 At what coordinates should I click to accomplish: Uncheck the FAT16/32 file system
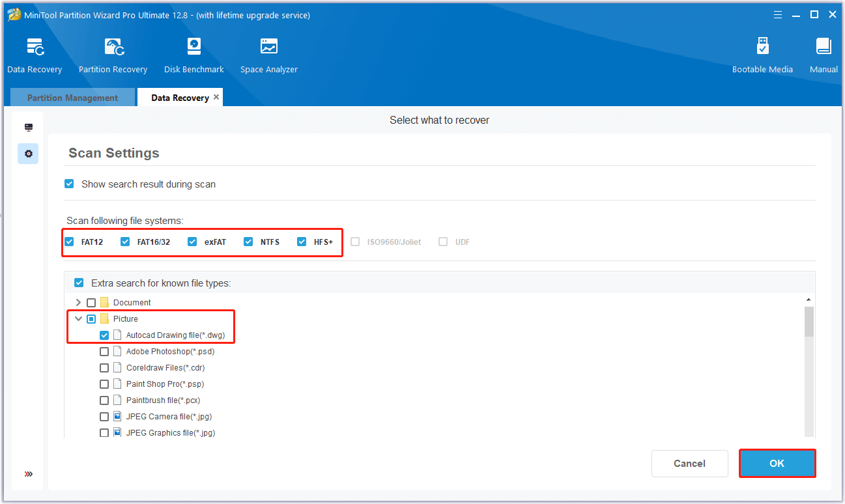[125, 242]
